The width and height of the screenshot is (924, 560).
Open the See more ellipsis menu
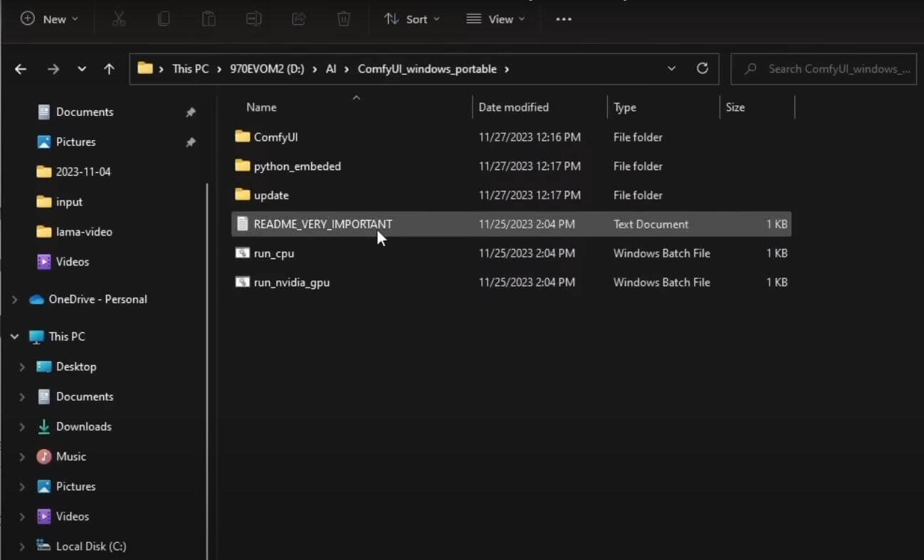[564, 19]
